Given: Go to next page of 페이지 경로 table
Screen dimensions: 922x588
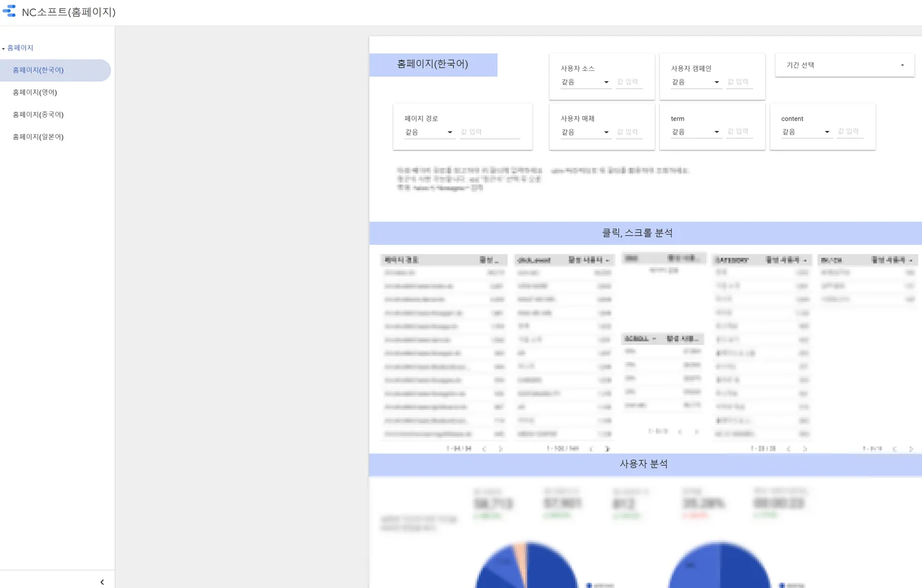Looking at the screenshot, I should tap(500, 449).
